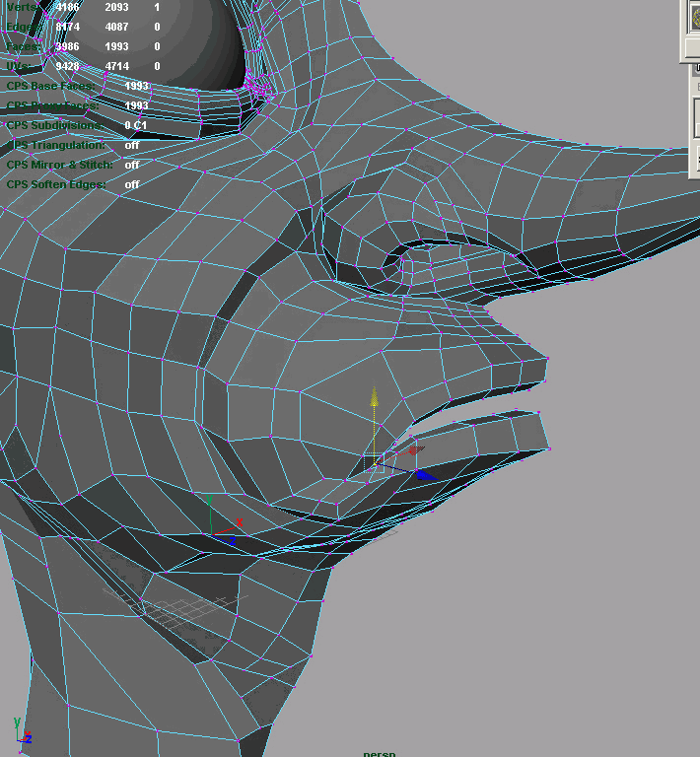700x757 pixels.
Task: Click the view axis indicator in the viewport corner
Action: (22, 732)
